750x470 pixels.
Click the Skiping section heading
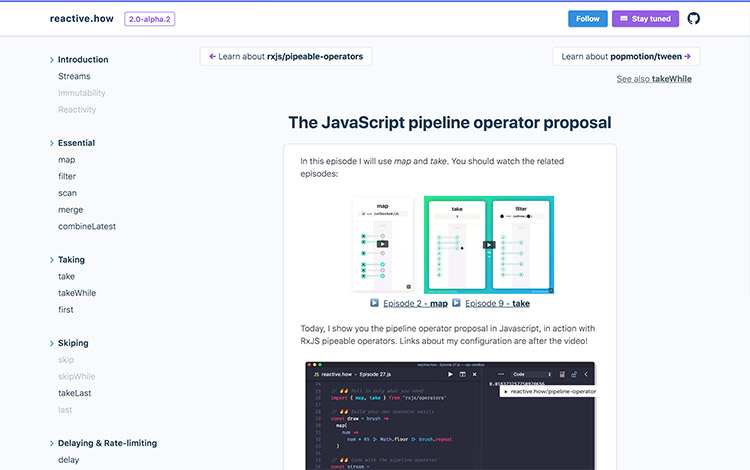pos(73,343)
